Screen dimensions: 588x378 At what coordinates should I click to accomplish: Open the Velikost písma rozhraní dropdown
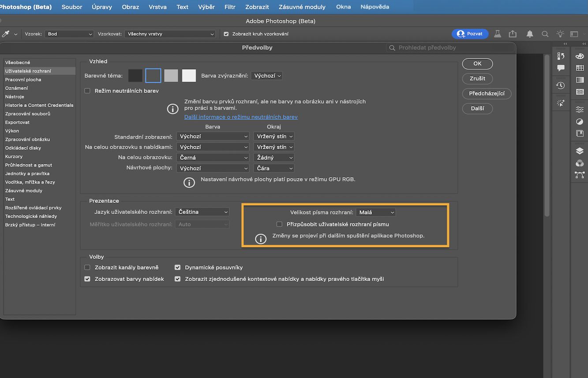coord(375,212)
